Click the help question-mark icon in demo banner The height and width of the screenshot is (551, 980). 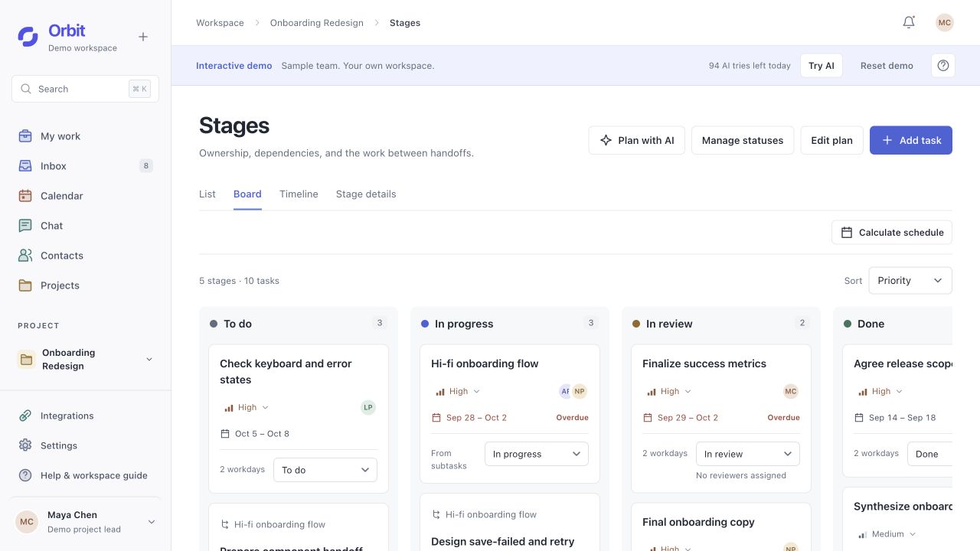coord(943,66)
